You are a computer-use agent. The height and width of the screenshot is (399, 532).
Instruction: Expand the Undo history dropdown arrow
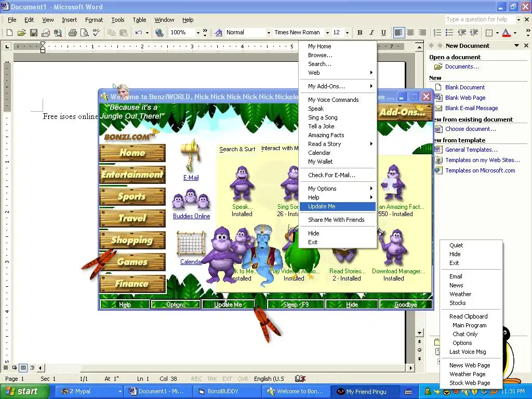coord(147,33)
